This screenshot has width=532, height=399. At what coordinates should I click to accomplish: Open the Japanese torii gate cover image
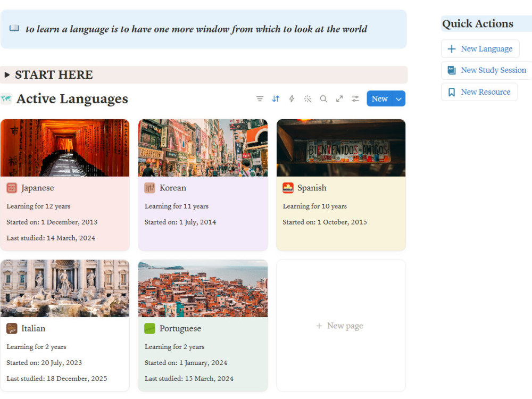coord(65,147)
